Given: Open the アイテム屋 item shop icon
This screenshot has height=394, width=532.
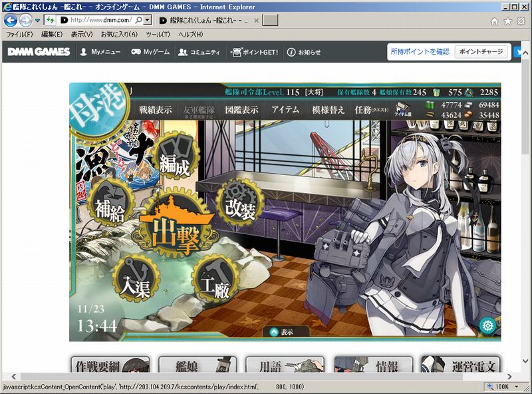Looking at the screenshot, I should click(x=402, y=110).
